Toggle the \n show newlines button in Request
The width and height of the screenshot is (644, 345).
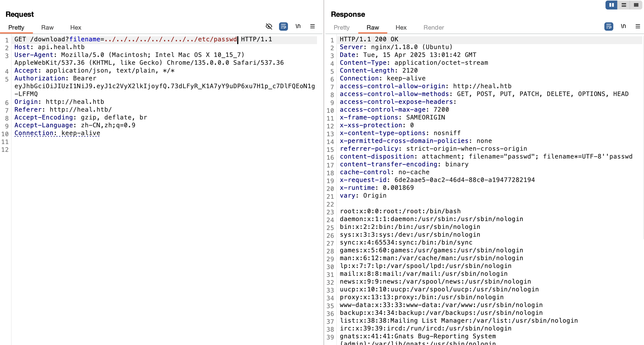click(x=298, y=26)
